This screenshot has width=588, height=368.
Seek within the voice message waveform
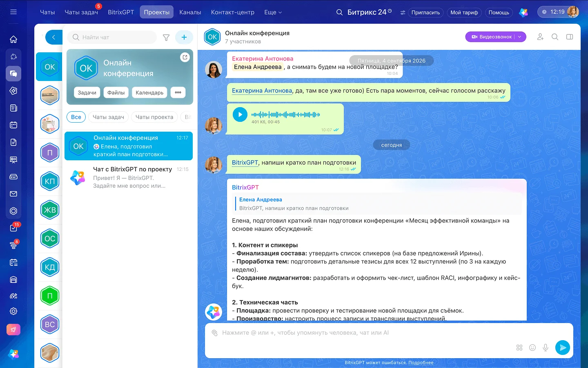(x=286, y=114)
